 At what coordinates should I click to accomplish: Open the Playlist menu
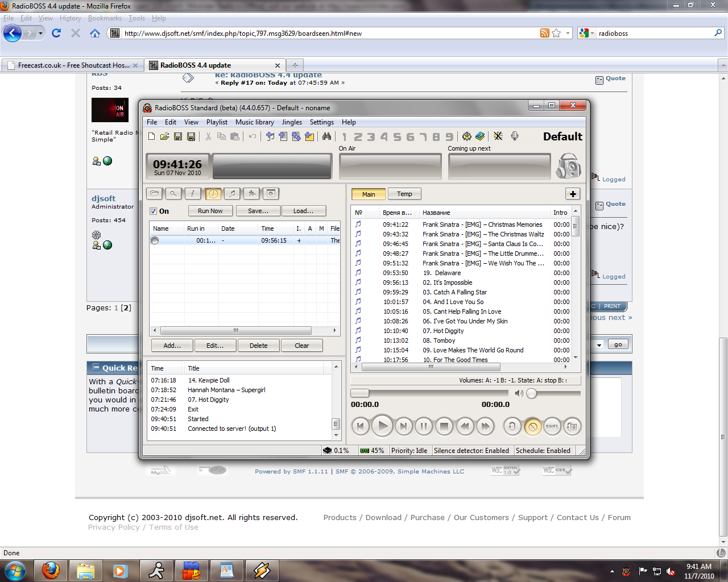[x=217, y=122]
